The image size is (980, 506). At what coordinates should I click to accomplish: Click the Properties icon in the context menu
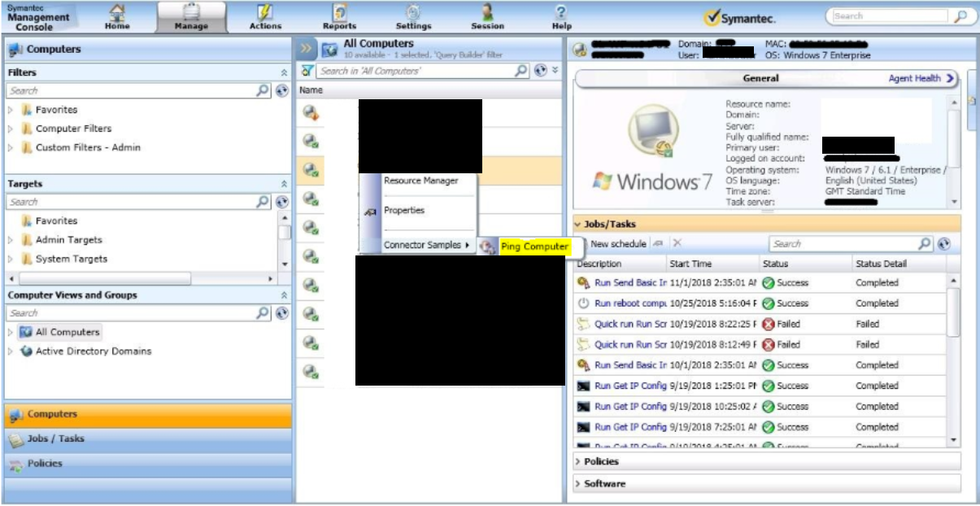(x=371, y=212)
